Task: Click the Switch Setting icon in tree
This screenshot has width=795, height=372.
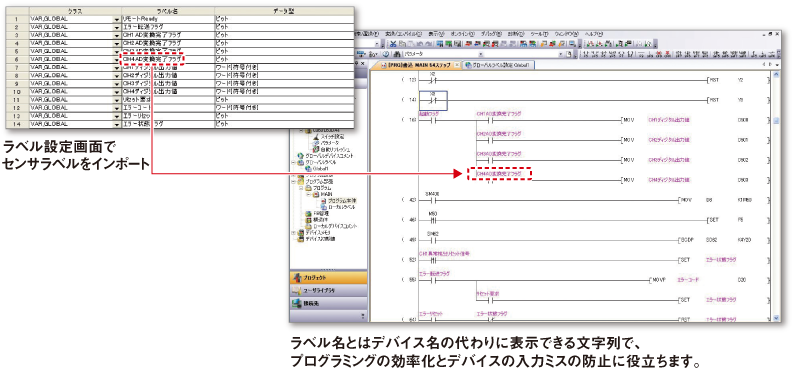Action: (x=316, y=137)
